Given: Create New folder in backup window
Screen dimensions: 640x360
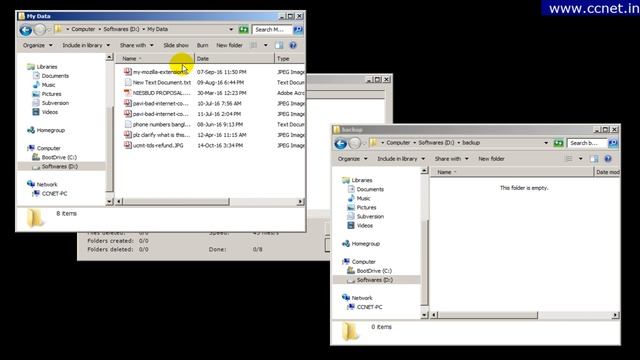Looking at the screenshot, I should click(x=491, y=159).
